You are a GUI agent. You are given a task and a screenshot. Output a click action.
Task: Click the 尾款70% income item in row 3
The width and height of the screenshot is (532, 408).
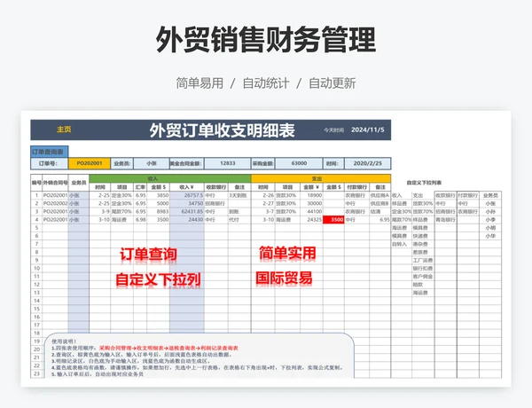pos(121,211)
